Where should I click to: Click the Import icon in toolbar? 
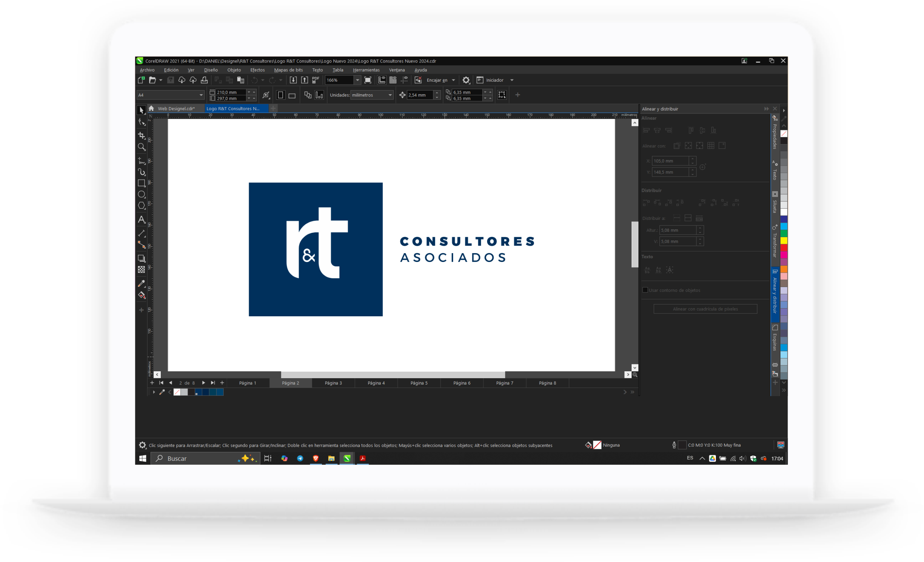click(293, 80)
